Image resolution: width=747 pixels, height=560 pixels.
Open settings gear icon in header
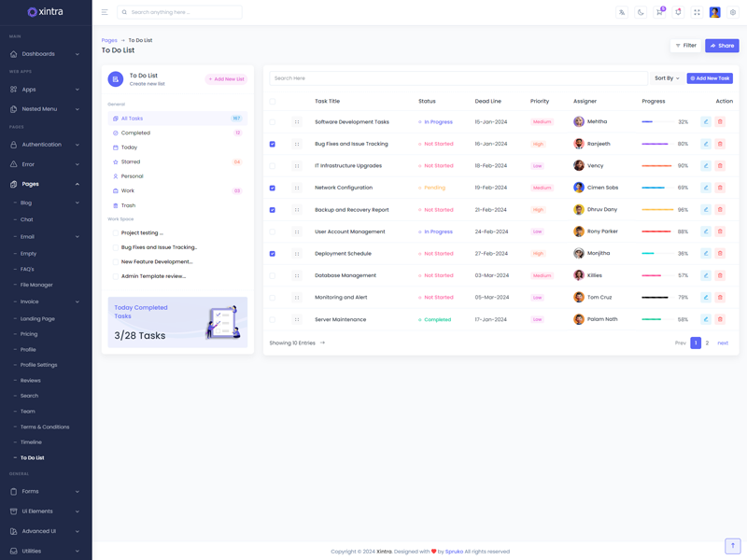733,12
